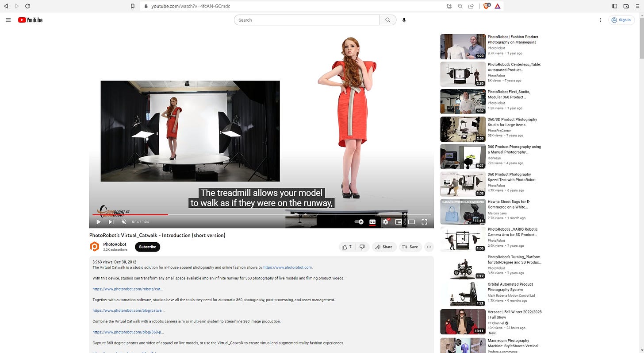Toggle the autoplay switch
Image resolution: width=644 pixels, height=353 pixels.
point(359,222)
